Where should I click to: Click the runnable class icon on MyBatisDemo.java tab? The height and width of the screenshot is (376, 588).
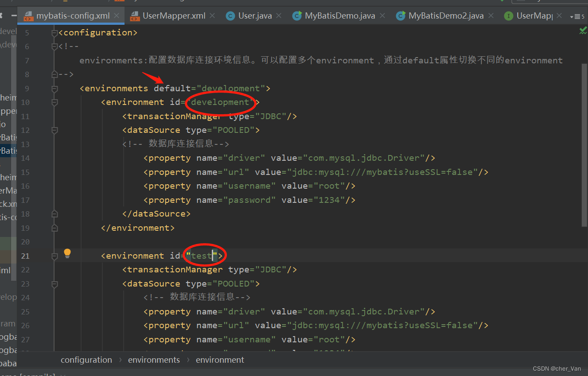tap(297, 16)
